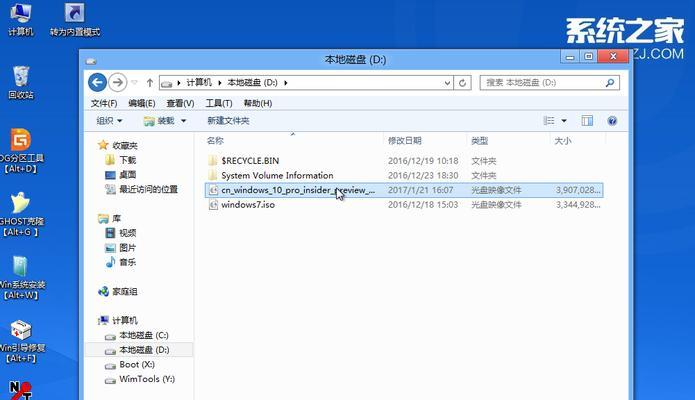Open the 工具(T) menu

[219, 103]
